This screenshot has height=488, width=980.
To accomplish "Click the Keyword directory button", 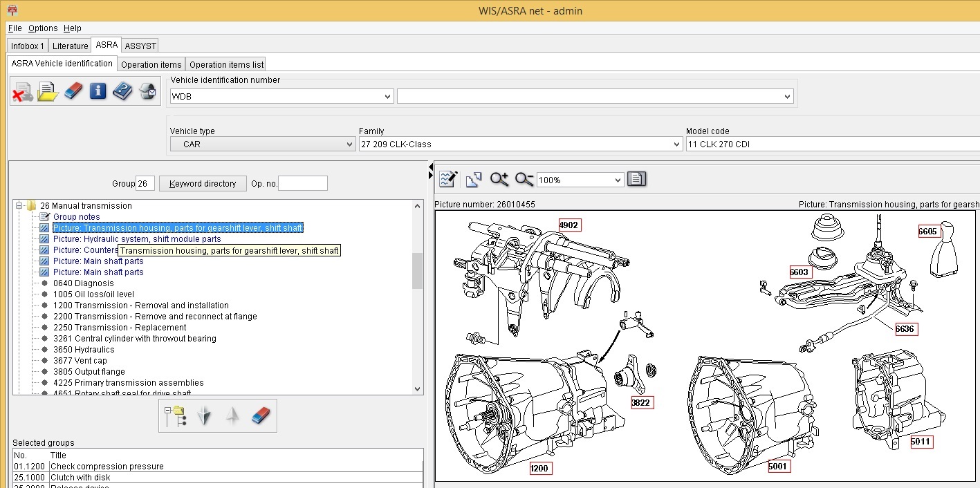I will (x=203, y=184).
